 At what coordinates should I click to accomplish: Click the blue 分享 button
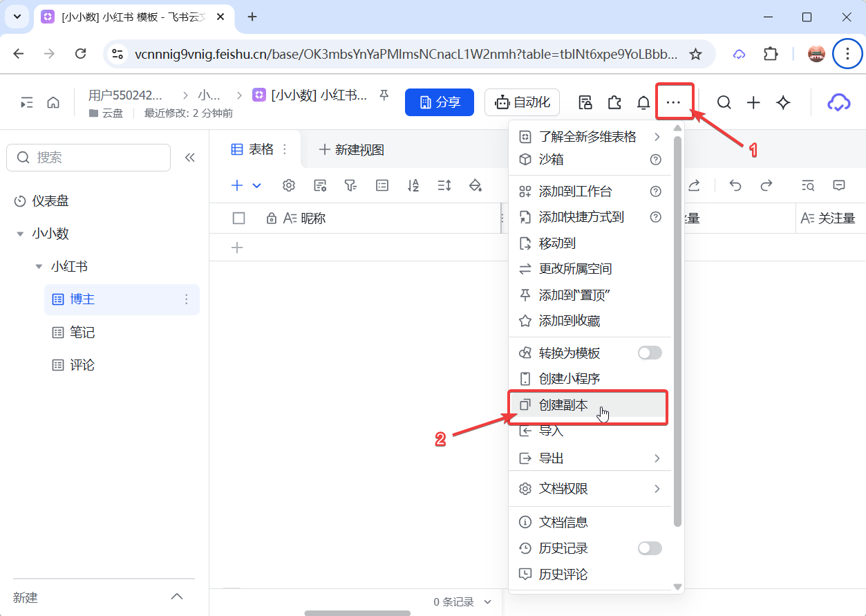click(439, 102)
